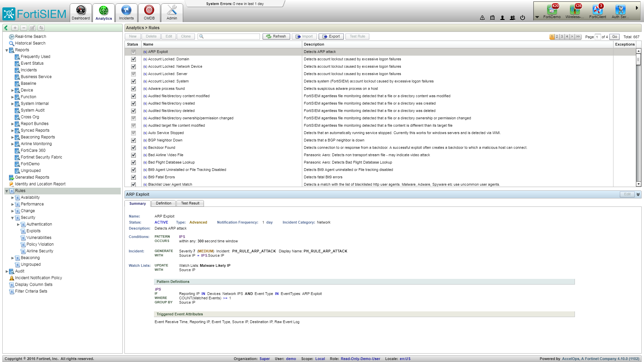Collapse the Security rules tree node
This screenshot has height=362, width=644.
[x=13, y=218]
